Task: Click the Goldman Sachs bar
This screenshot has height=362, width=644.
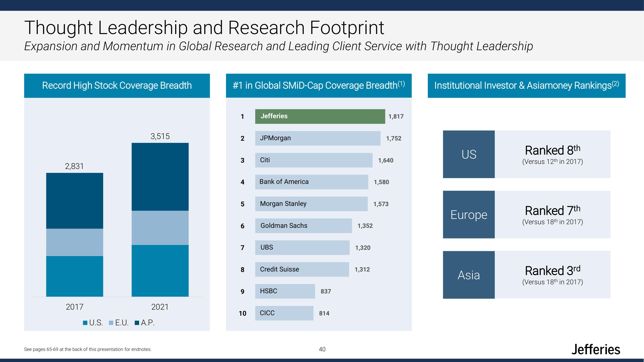Action: (304, 226)
